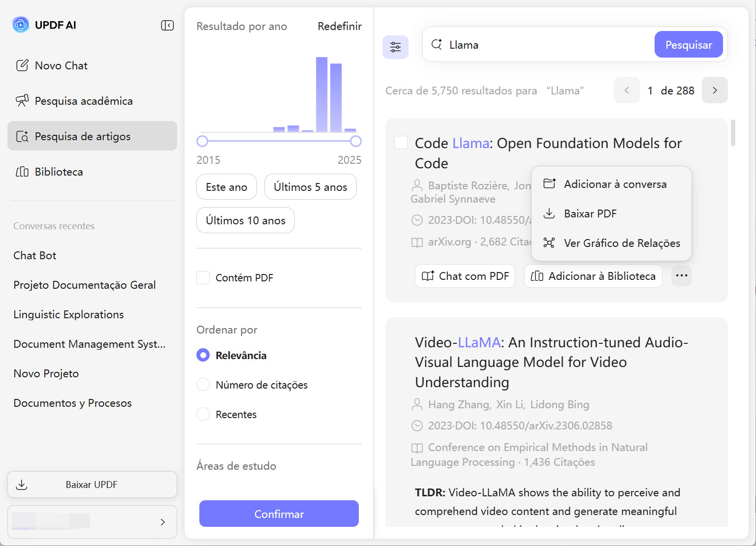Click the 2025 year range slider handle
Screen dimensions: 756x546
(356, 142)
